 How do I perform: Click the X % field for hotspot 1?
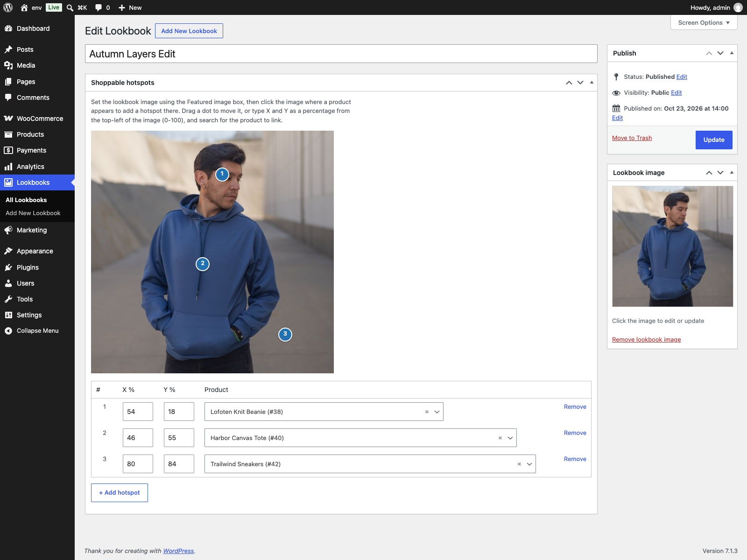[138, 412]
